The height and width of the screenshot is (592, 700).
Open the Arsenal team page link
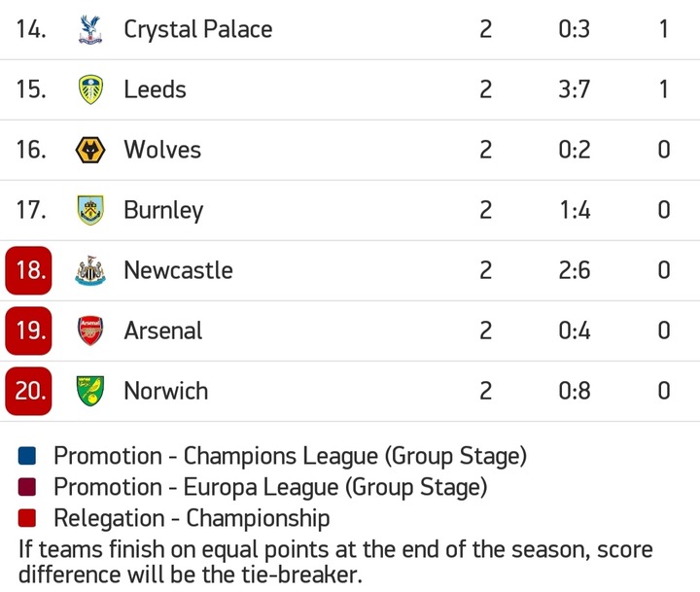(x=163, y=331)
